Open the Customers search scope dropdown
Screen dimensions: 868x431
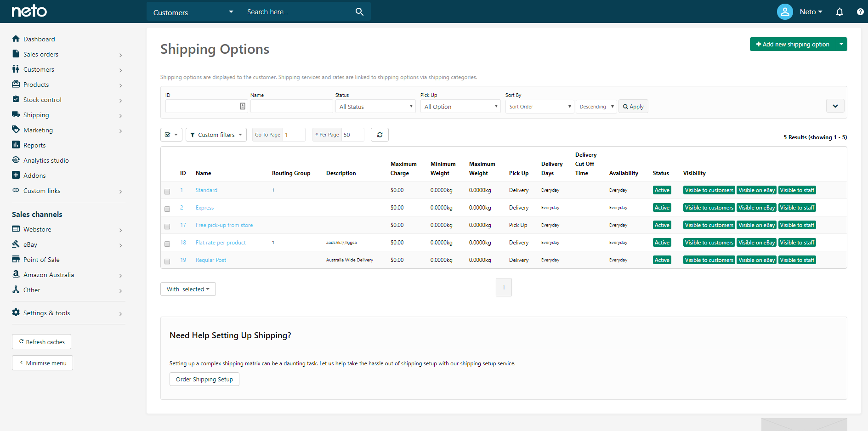point(193,12)
